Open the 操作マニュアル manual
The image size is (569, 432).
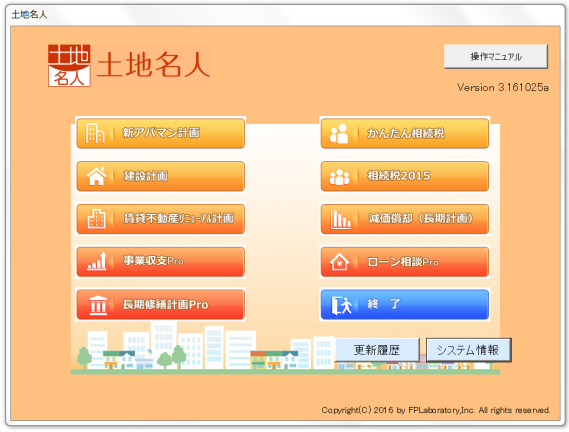click(496, 57)
